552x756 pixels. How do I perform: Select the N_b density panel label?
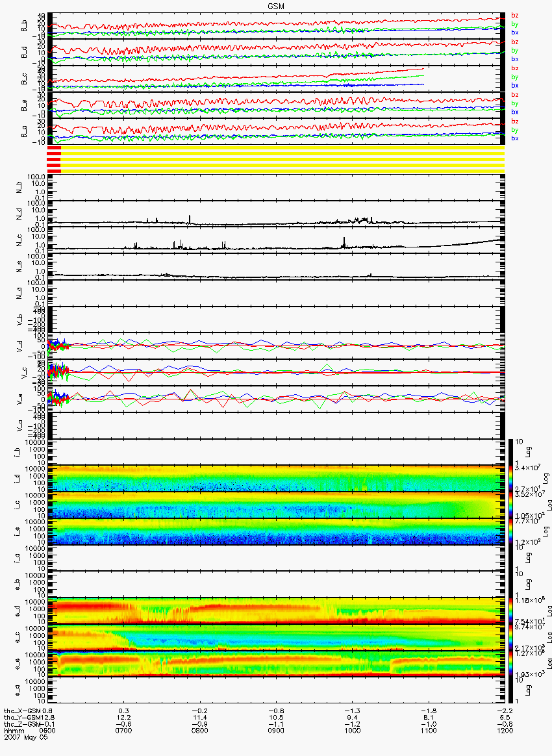click(19, 188)
